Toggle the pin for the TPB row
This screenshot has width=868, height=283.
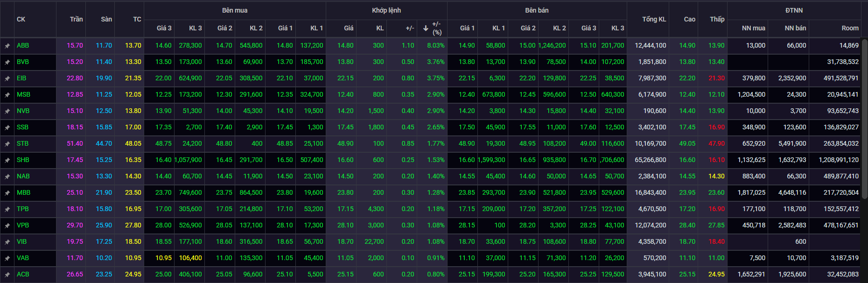point(7,209)
